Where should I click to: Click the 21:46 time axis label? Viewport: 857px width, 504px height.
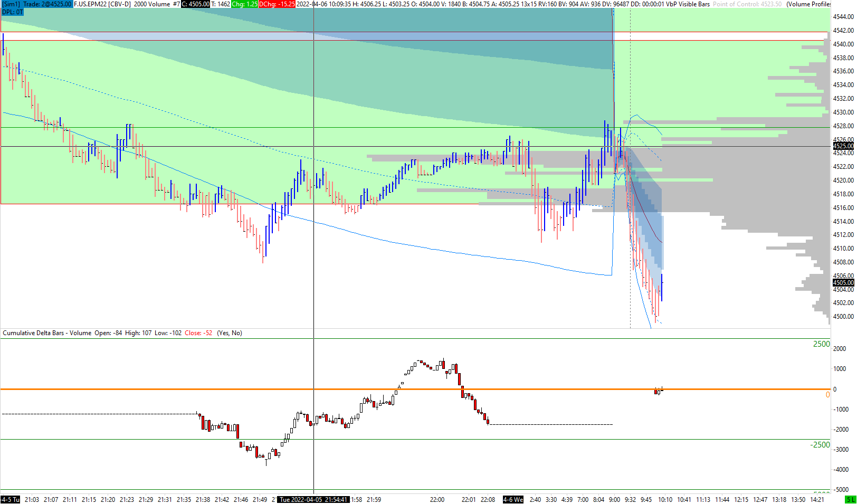[x=241, y=500]
